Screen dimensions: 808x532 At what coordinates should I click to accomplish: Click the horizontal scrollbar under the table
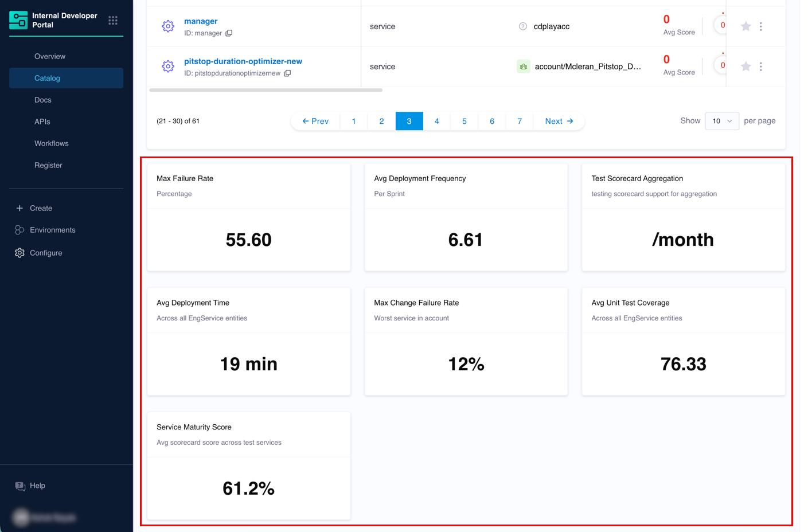[266, 90]
